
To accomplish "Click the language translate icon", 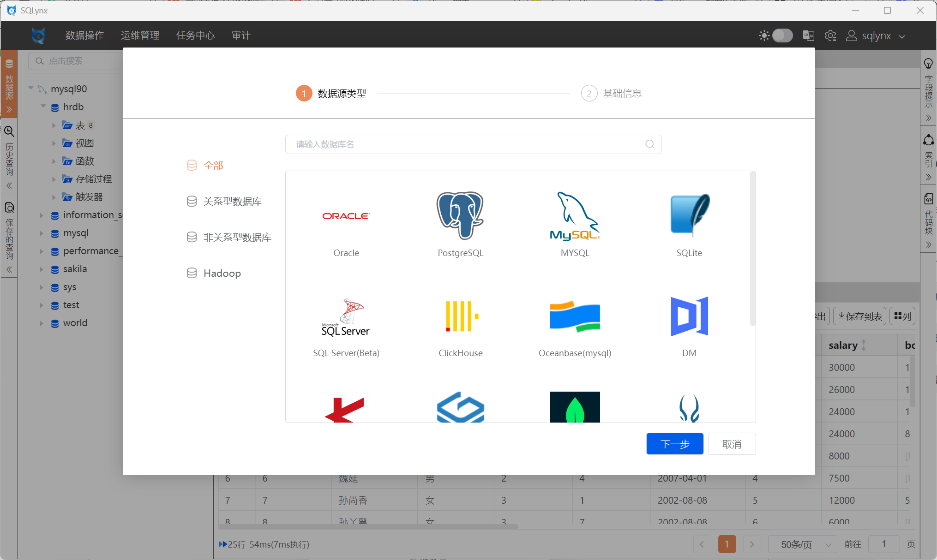I will (x=808, y=36).
